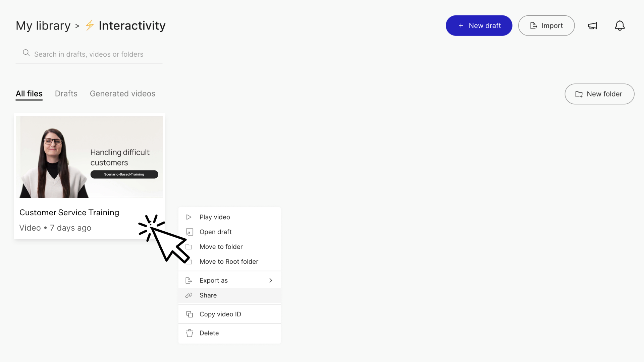Click the copy icon beside Copy video ID
Viewport: 644px width, 362px height.
pyautogui.click(x=190, y=314)
